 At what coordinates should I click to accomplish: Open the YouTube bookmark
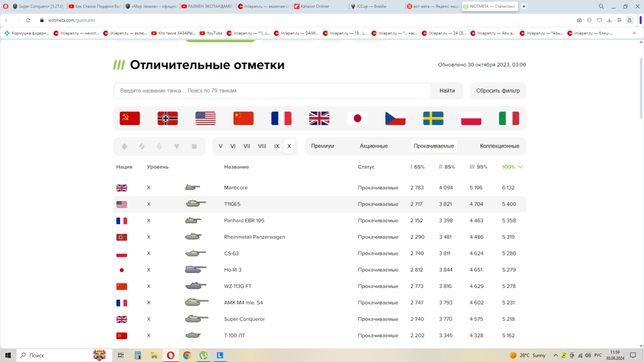coord(211,33)
